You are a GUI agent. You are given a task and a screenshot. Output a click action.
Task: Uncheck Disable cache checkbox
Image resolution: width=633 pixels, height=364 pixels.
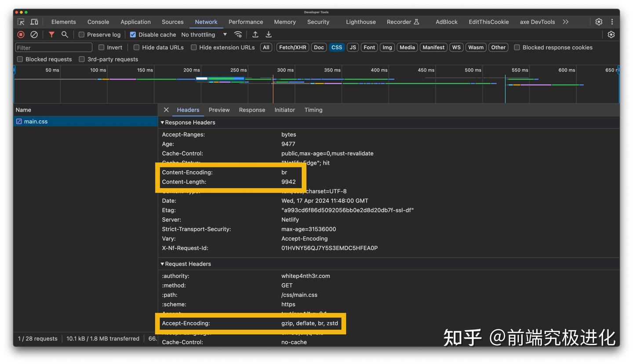coord(133,35)
